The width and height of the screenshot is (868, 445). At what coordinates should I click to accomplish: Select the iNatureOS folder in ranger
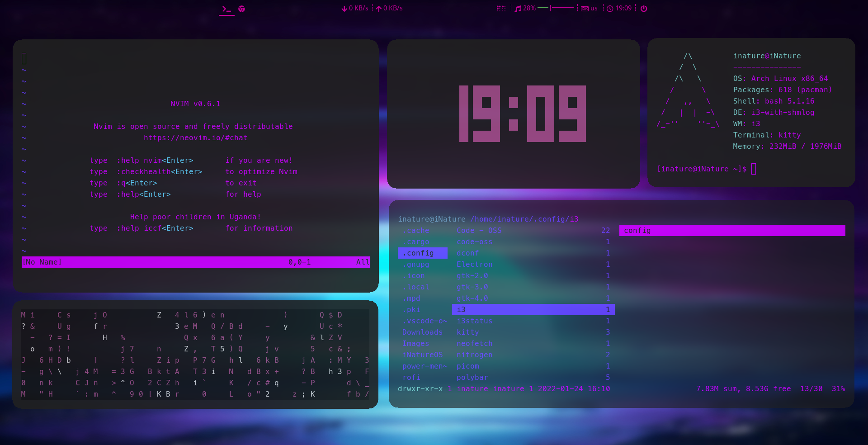pyautogui.click(x=423, y=355)
